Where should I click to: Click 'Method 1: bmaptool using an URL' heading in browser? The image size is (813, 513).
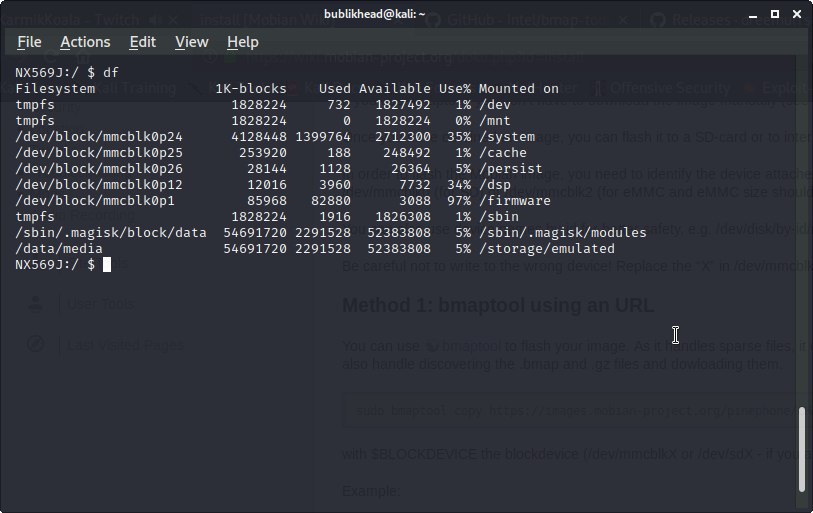498,306
